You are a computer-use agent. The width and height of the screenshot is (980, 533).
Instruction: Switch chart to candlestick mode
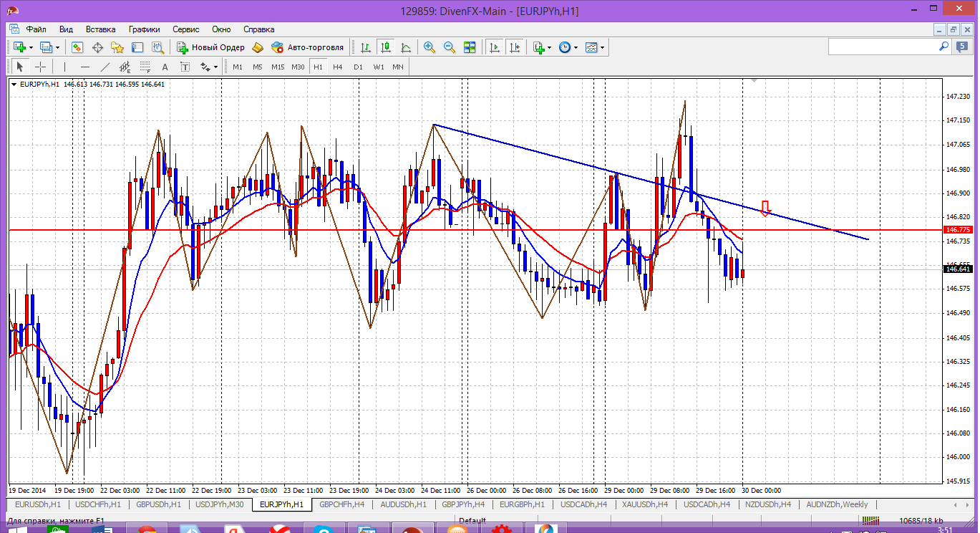(386, 47)
